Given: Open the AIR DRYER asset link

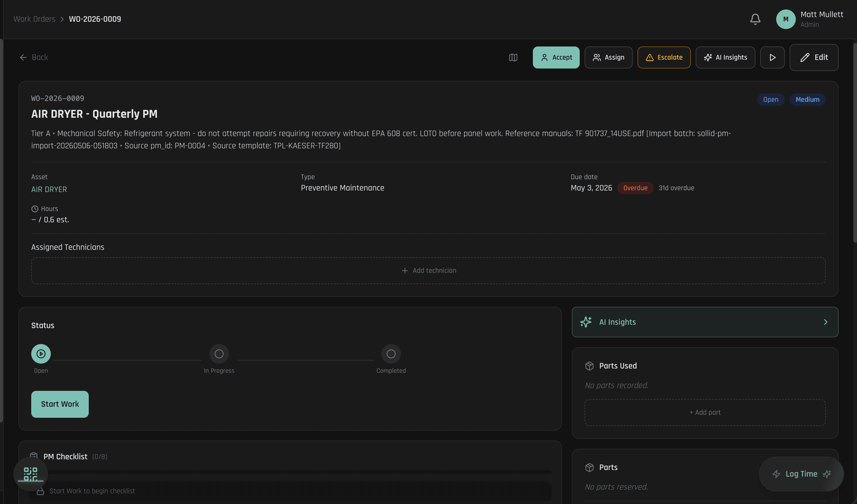Looking at the screenshot, I should tap(49, 189).
